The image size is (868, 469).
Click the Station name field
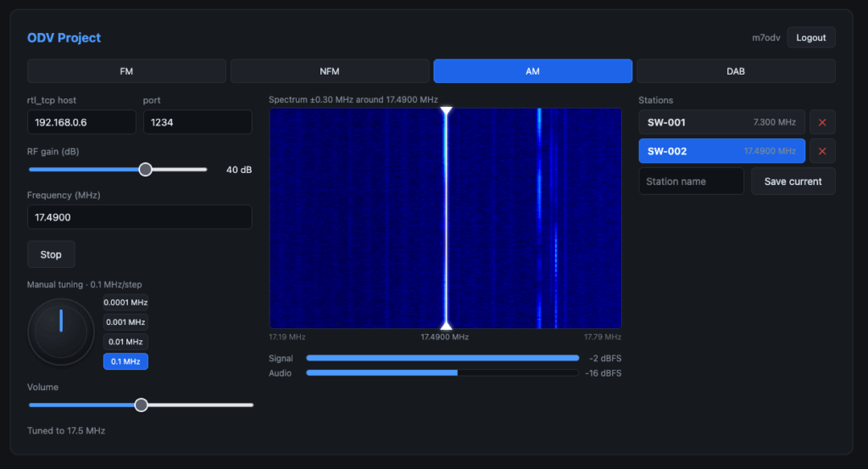[x=692, y=181]
